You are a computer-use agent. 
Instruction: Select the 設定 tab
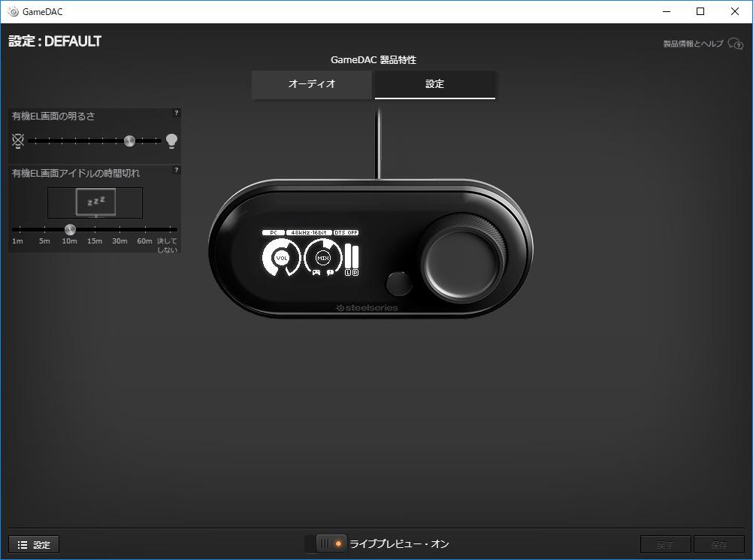point(434,84)
